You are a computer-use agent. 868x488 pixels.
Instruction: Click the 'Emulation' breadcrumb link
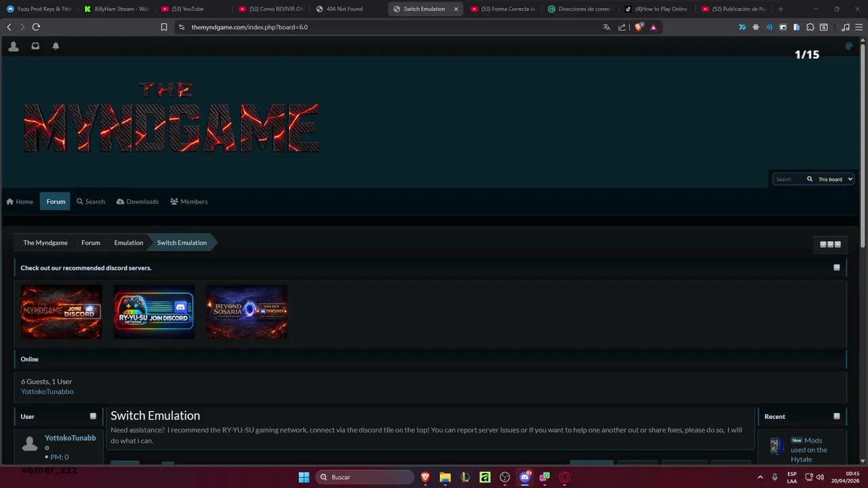coord(129,243)
